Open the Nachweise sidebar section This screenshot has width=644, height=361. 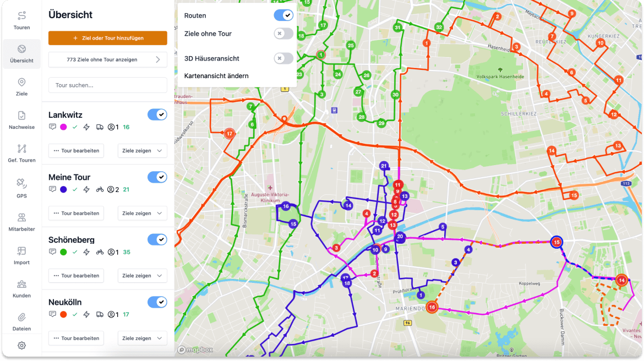[22, 120]
